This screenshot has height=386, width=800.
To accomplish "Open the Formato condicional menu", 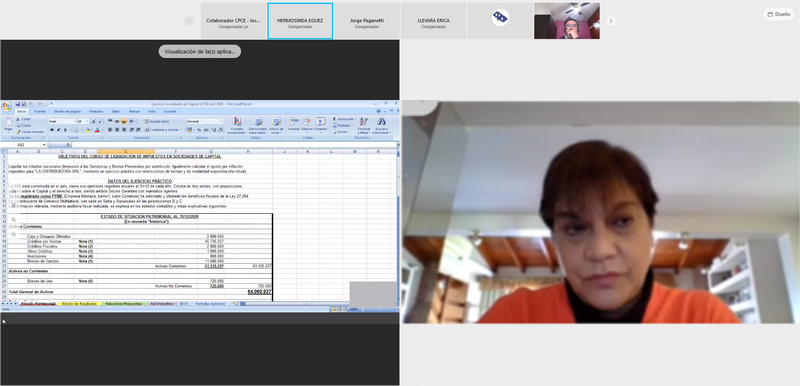I will [237, 125].
